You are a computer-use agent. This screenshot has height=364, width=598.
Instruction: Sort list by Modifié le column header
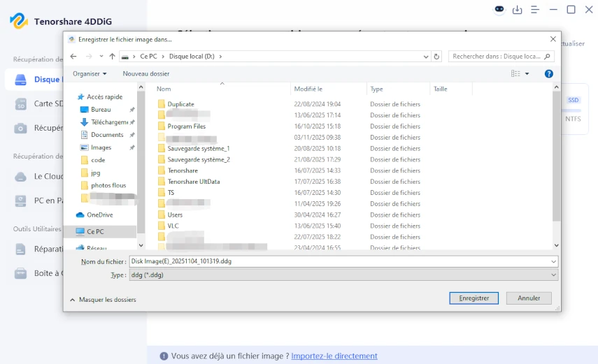[x=308, y=89]
